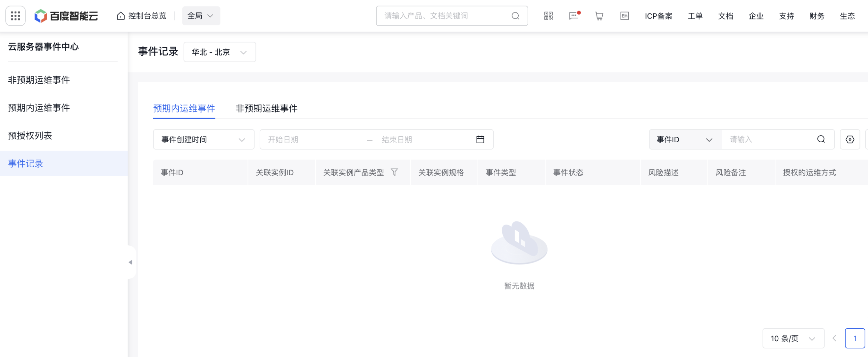Open the messages icon with red dot

point(574,16)
